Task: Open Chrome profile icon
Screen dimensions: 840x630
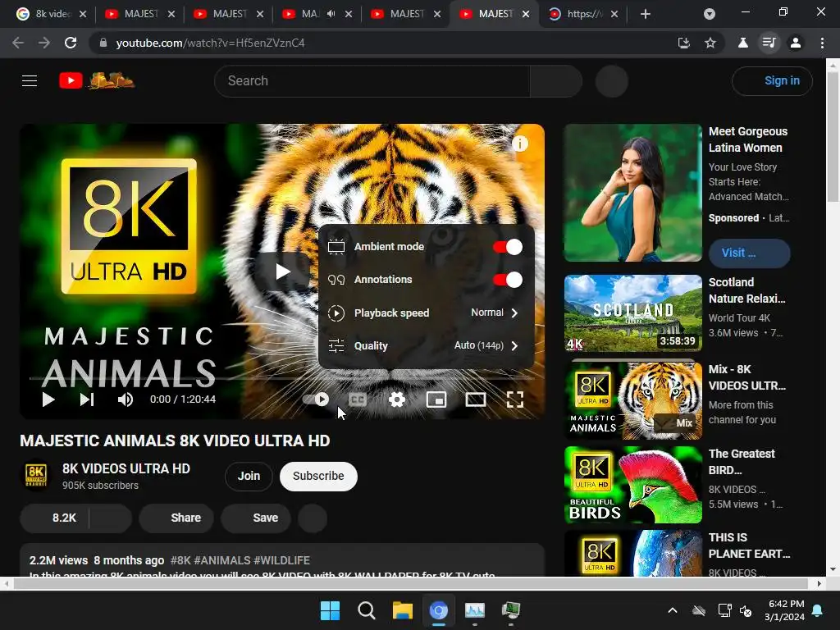Action: pyautogui.click(x=796, y=43)
